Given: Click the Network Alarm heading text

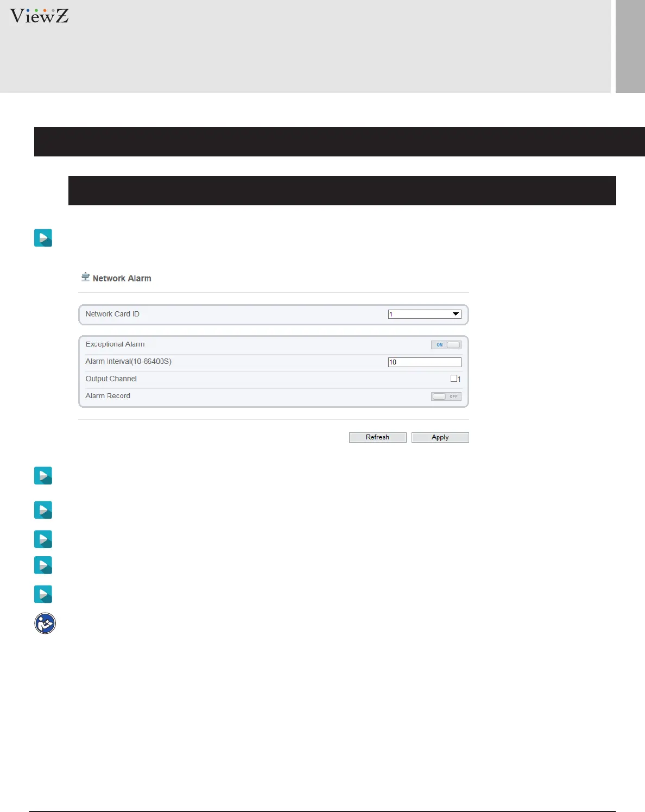Looking at the screenshot, I should [x=122, y=279].
